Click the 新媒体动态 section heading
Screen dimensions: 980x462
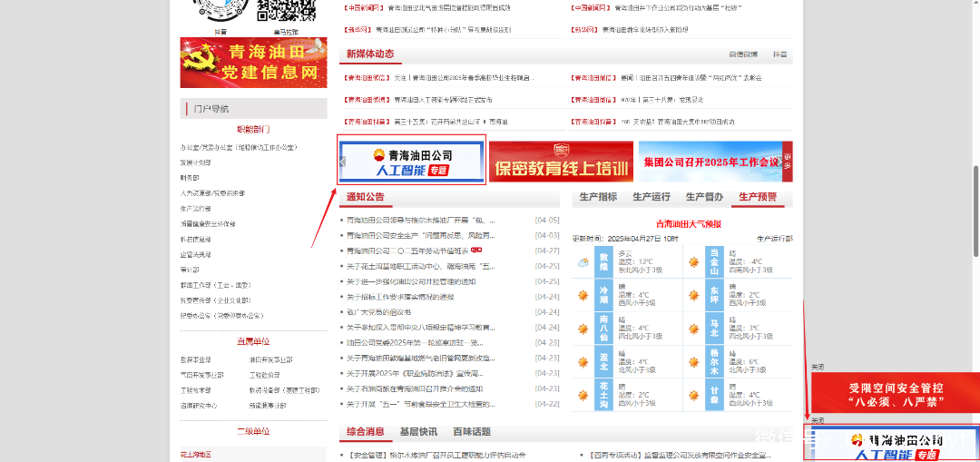point(370,54)
